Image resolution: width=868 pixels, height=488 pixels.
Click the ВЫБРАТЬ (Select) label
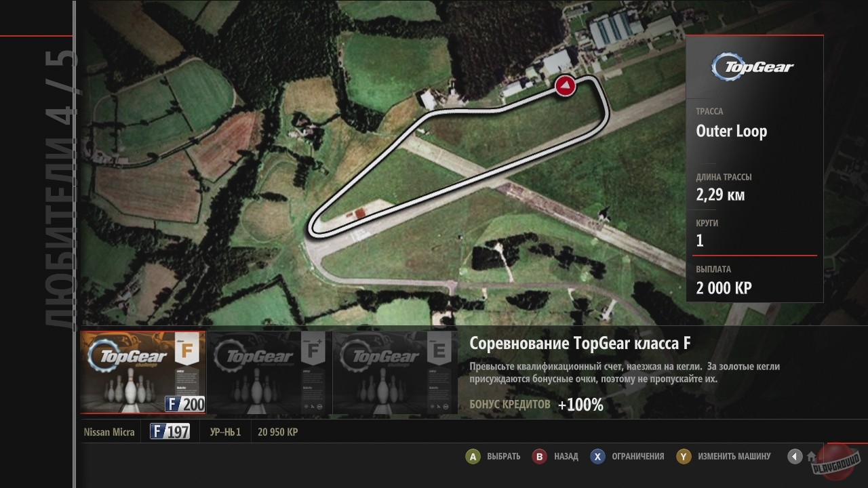coord(503,457)
